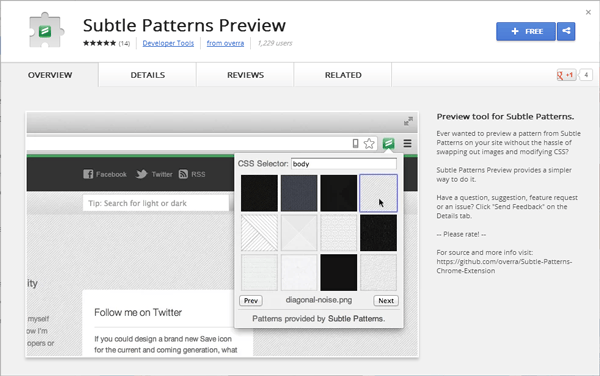Viewport: 600px width, 376px height.
Task: Click the +1 count bubble showing 4
Action: 586,75
